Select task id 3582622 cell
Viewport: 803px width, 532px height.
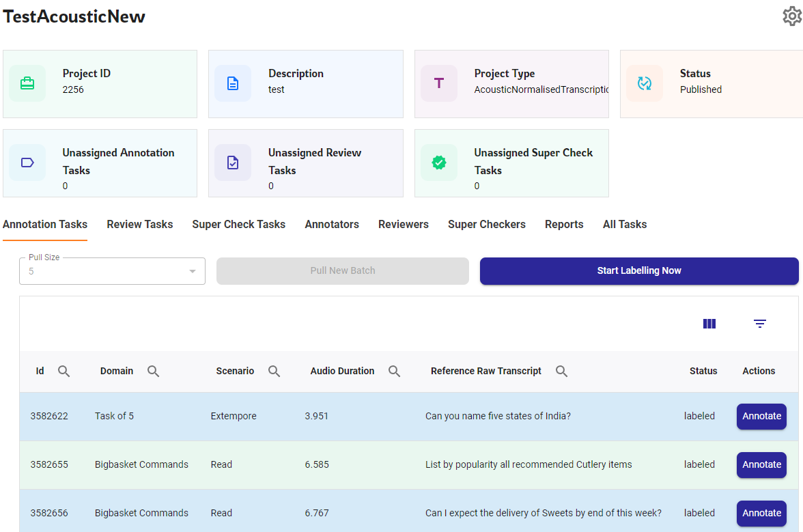pos(49,417)
